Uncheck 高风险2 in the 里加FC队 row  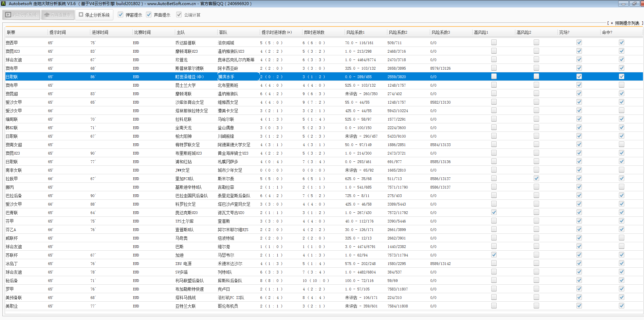[x=536, y=178]
